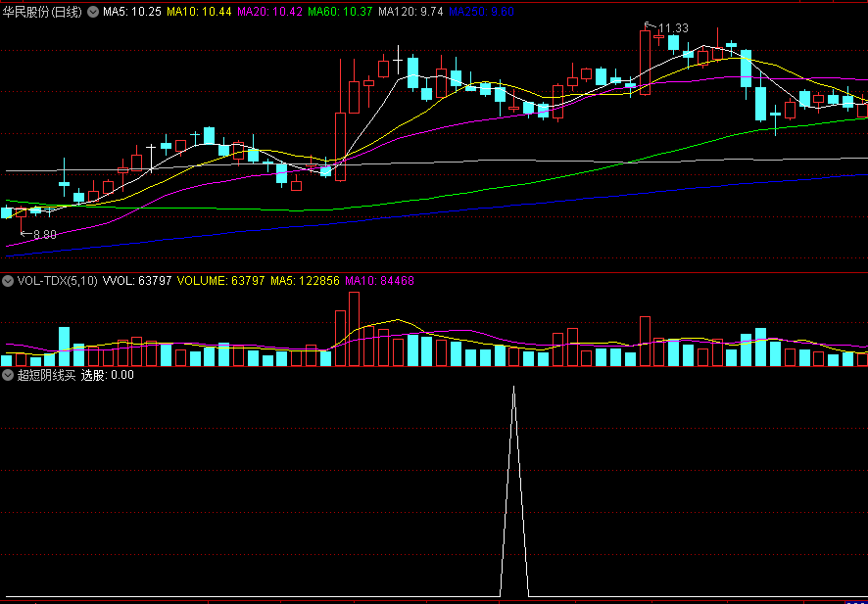Click the 8.80 low price marker
The image size is (868, 604).
coord(44,235)
